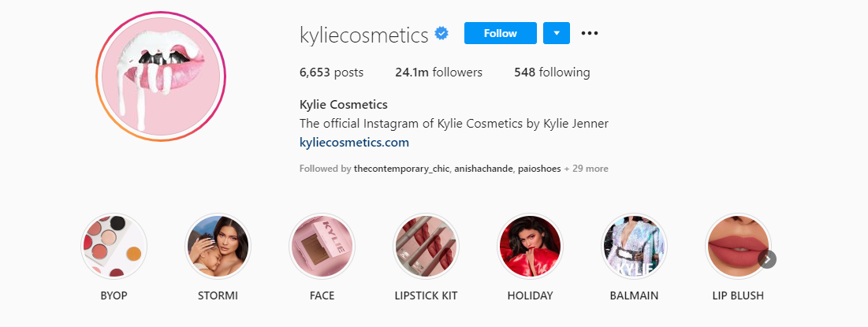The height and width of the screenshot is (327, 868).
Task: Open the FACE highlight circle
Action: tap(322, 246)
